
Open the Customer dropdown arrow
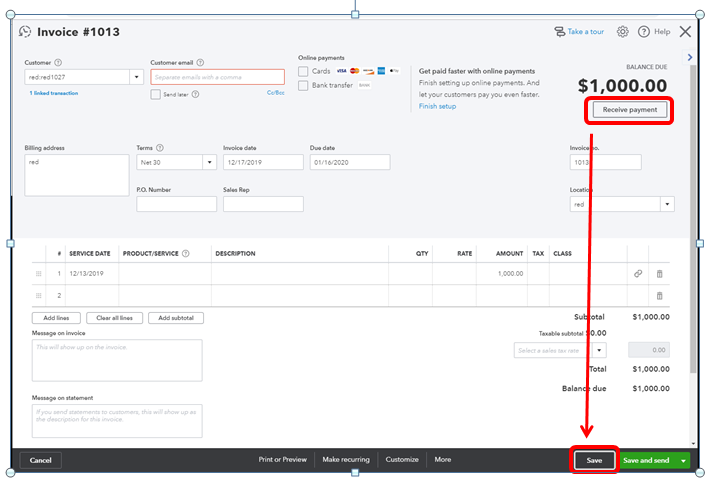(x=136, y=77)
